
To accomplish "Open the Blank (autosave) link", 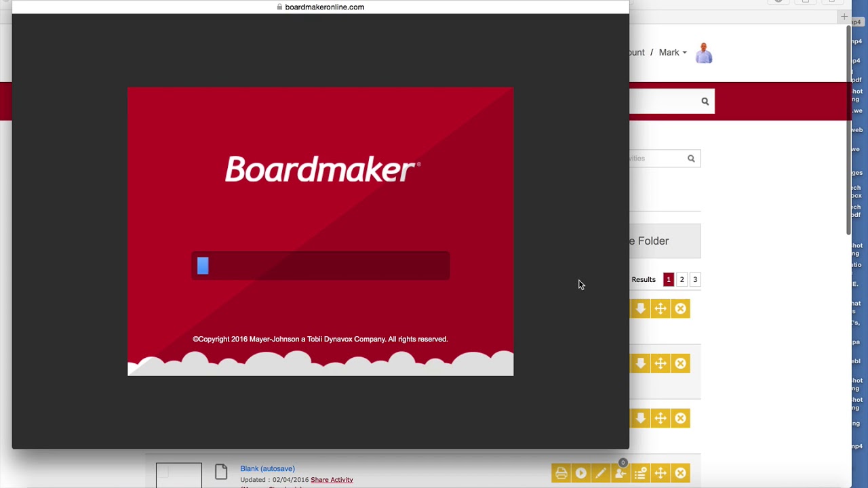I will pos(267,468).
